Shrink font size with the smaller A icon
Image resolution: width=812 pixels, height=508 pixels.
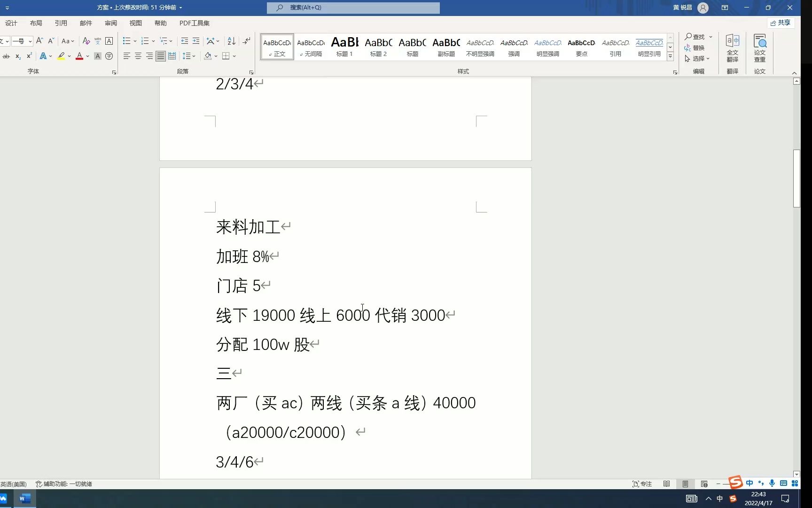pyautogui.click(x=51, y=41)
